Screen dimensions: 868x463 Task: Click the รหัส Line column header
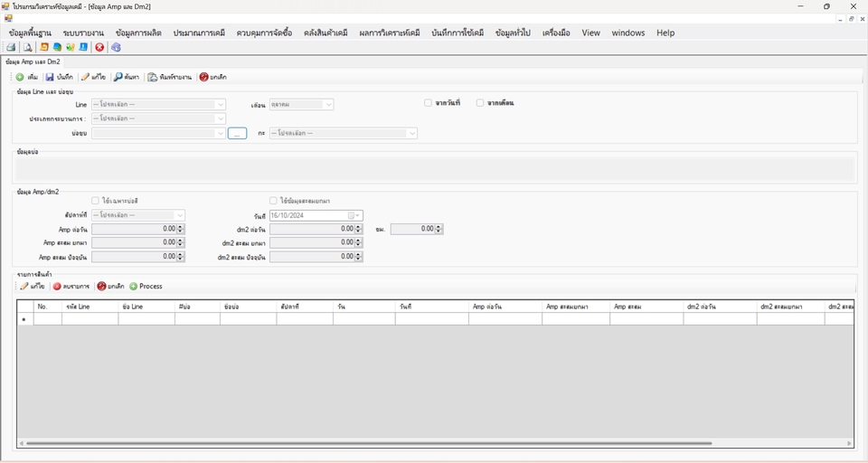[x=90, y=307]
